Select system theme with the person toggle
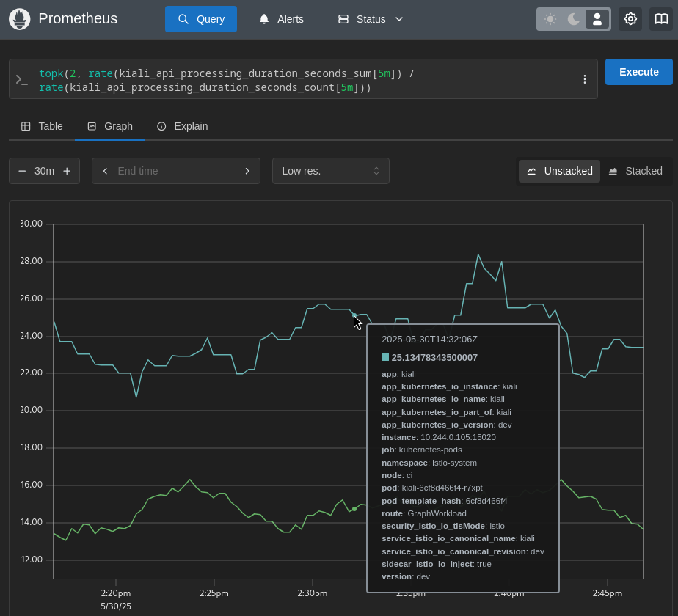Image resolution: width=678 pixels, height=616 pixels. (x=597, y=18)
